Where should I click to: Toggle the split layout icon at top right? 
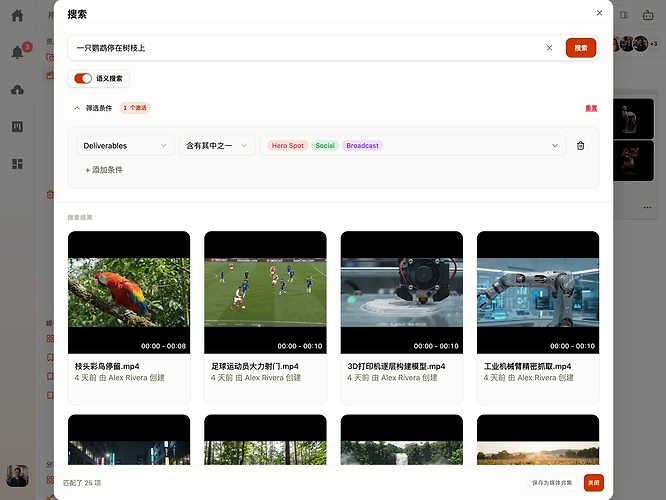tap(624, 15)
